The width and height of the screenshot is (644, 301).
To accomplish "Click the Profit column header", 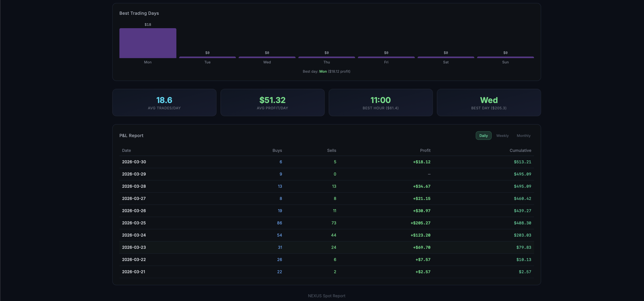I will point(425,150).
